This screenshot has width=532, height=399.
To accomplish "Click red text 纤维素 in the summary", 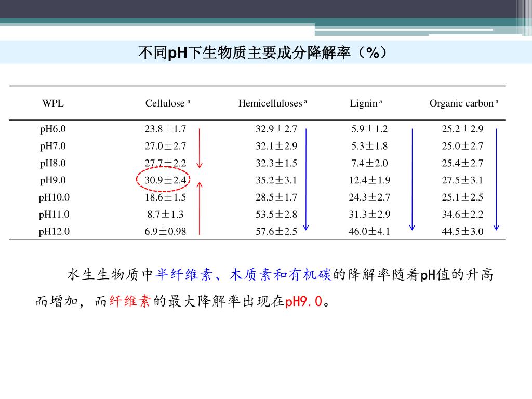I will (129, 301).
